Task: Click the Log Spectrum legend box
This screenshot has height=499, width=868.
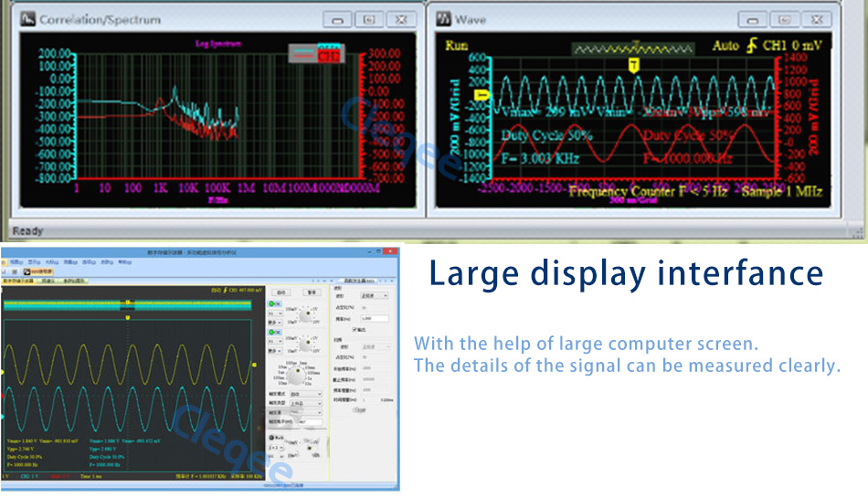Action: point(316,54)
